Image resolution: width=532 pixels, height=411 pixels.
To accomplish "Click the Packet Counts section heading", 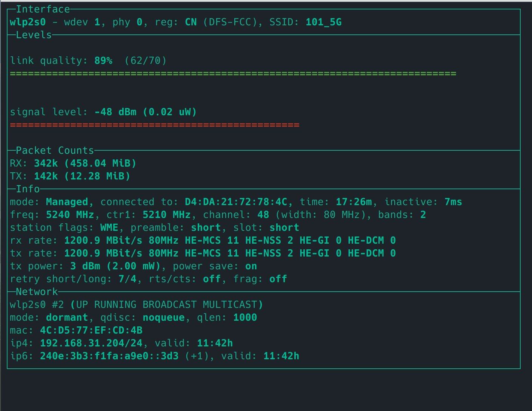I will 55,150.
